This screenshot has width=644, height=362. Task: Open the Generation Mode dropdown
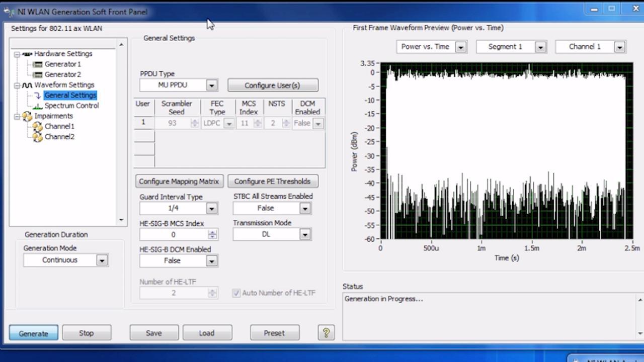pyautogui.click(x=102, y=260)
